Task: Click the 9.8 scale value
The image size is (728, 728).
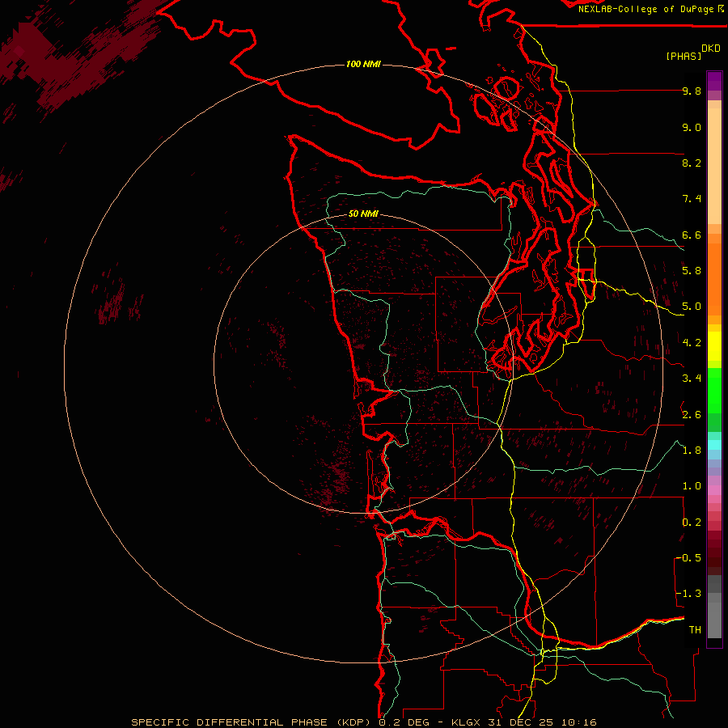Action: (692, 91)
